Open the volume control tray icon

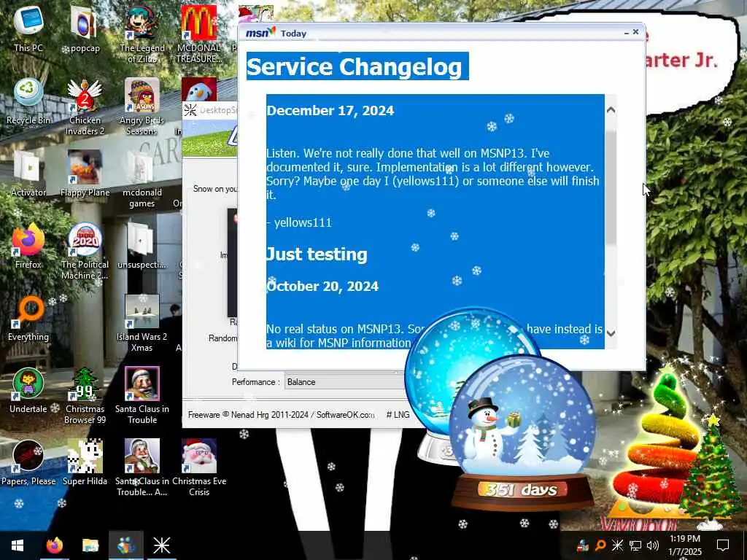pyautogui.click(x=653, y=545)
